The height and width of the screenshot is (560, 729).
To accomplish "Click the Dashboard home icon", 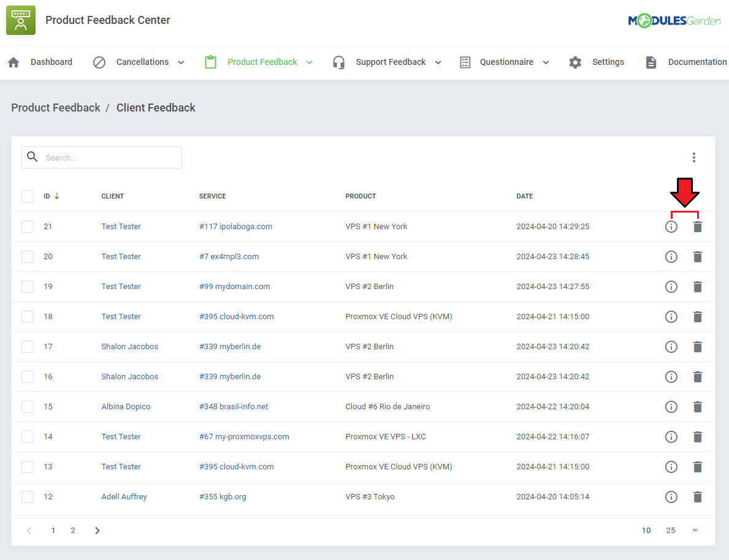I will pos(13,62).
